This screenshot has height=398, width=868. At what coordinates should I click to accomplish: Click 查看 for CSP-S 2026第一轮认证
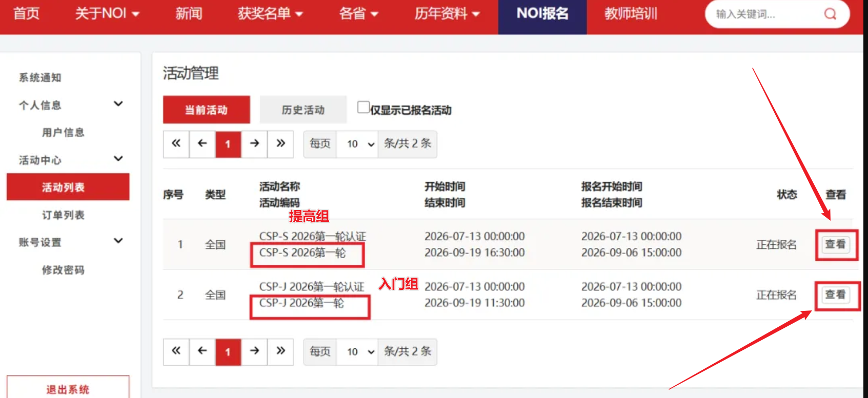[x=835, y=244]
